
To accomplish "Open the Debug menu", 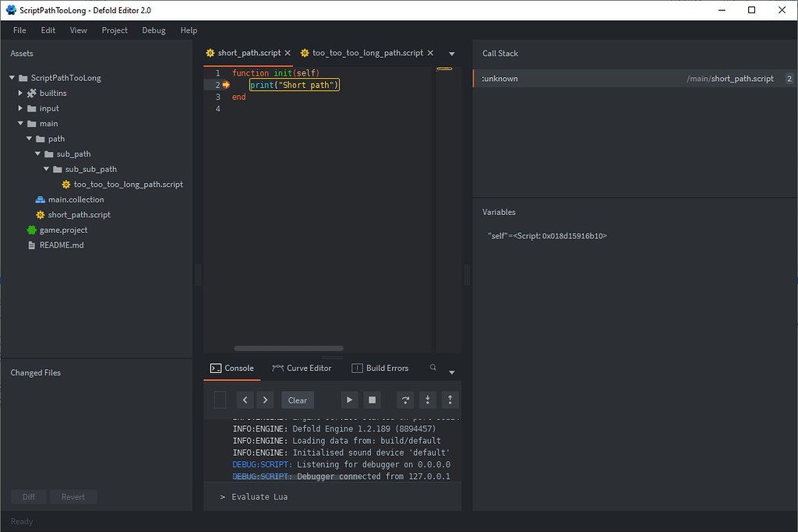I will click(154, 30).
